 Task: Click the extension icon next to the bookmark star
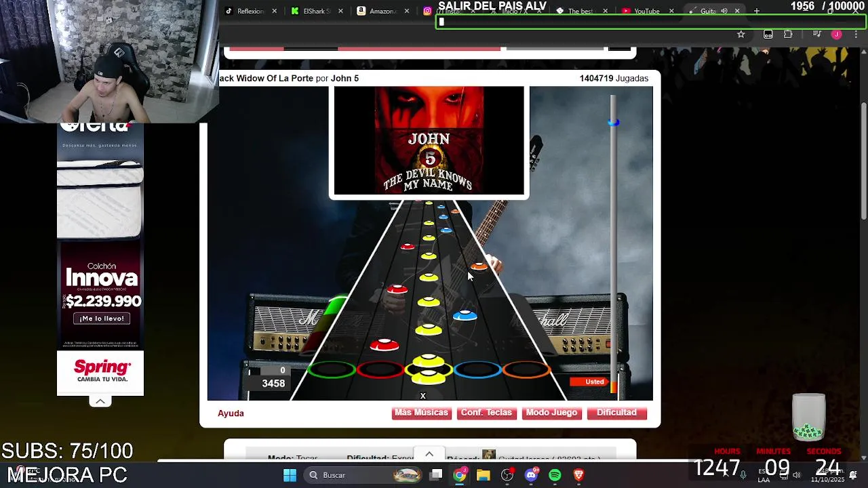[768, 35]
